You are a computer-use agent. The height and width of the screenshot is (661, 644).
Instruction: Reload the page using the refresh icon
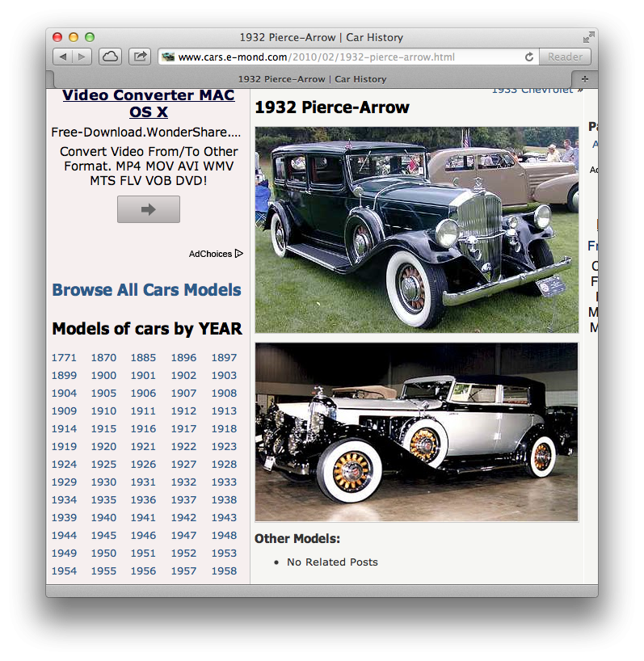click(x=529, y=57)
